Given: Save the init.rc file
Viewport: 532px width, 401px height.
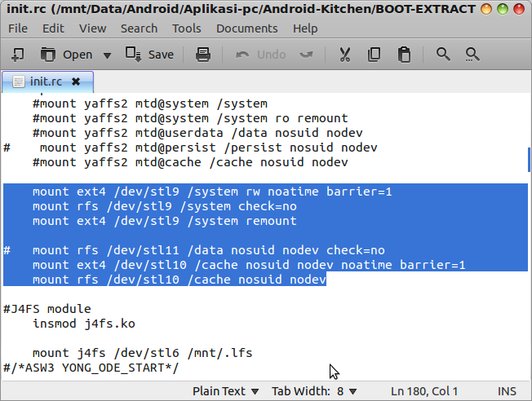Looking at the screenshot, I should [149, 55].
